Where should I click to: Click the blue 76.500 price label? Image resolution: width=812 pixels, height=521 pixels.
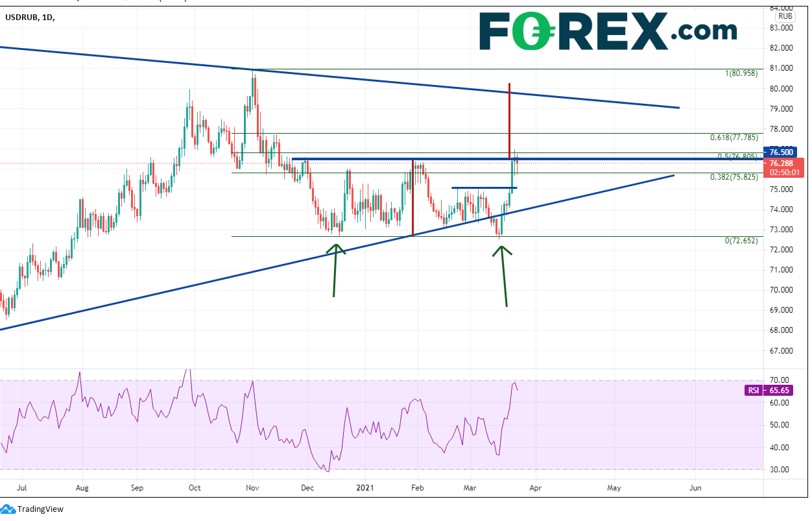(785, 152)
